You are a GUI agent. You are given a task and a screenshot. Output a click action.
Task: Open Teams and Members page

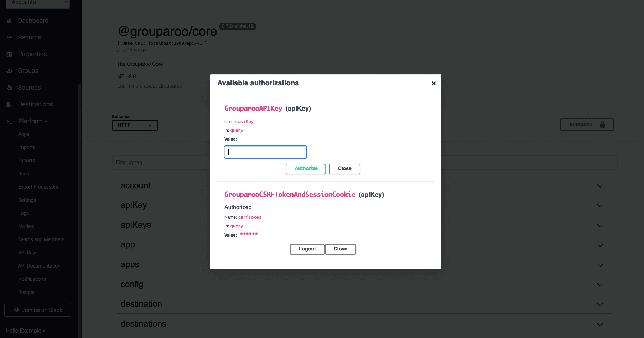pyautogui.click(x=41, y=239)
